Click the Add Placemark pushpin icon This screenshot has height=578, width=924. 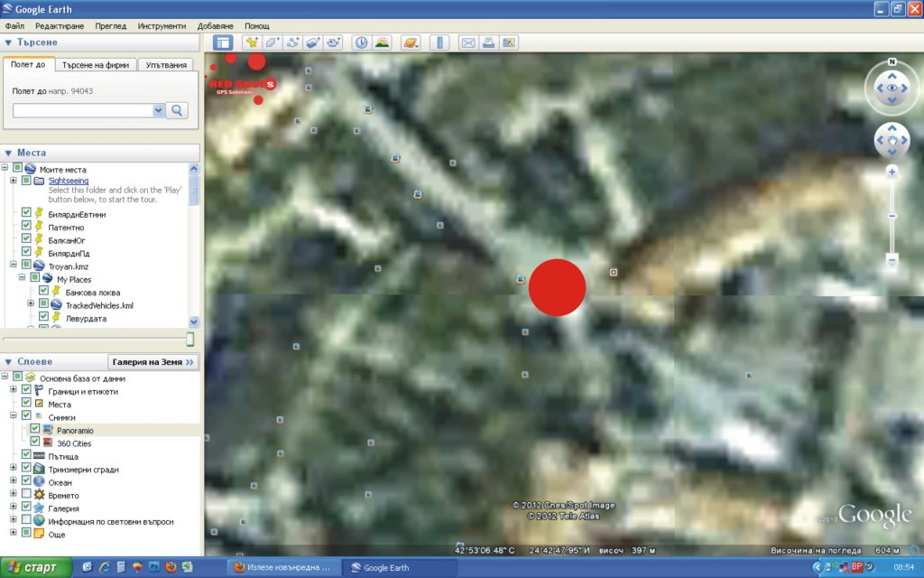point(252,42)
